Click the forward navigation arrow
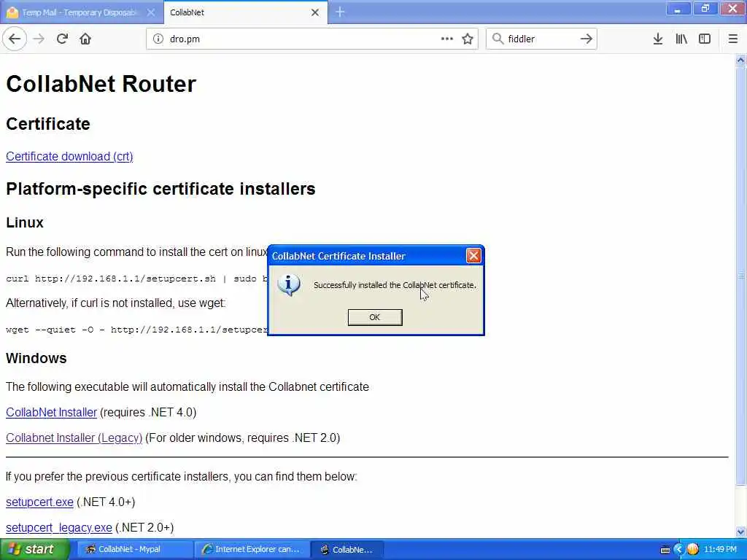 (x=39, y=39)
